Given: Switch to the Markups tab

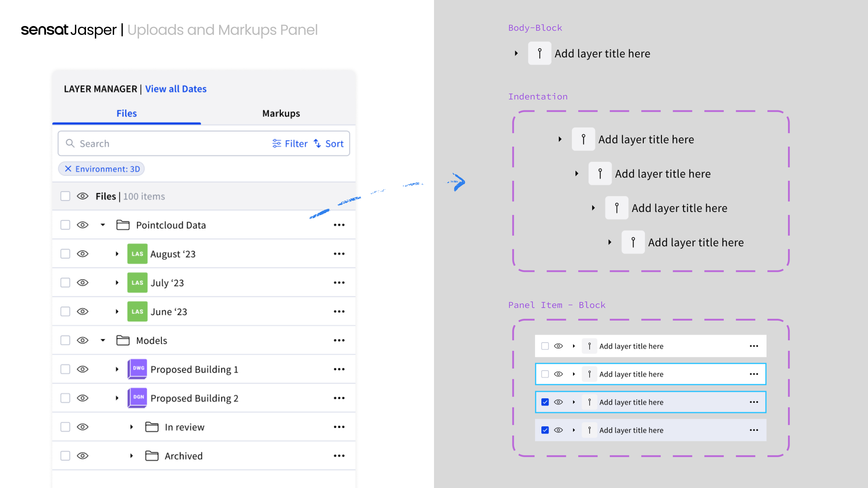Looking at the screenshot, I should [x=281, y=113].
